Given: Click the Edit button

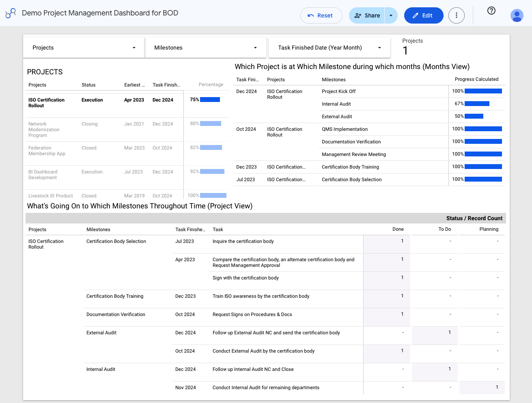Looking at the screenshot, I should (x=424, y=15).
